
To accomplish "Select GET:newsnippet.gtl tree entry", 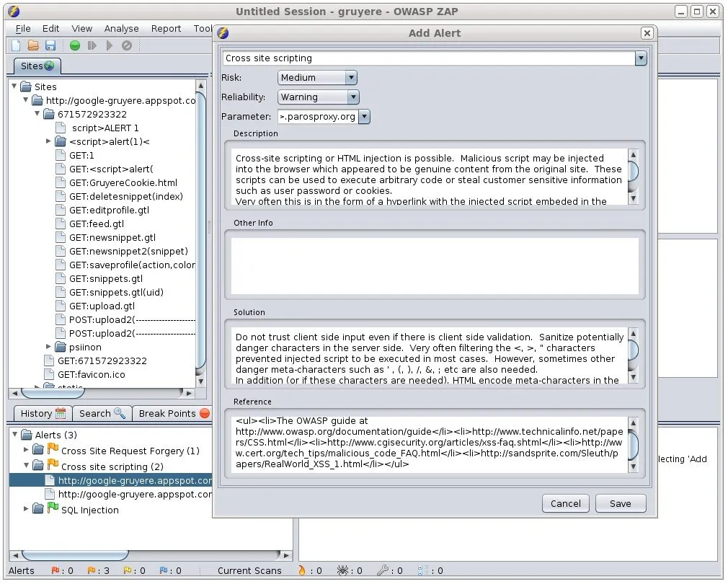I will [x=112, y=238].
